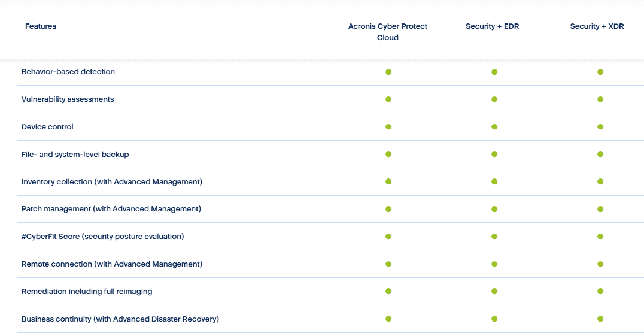This screenshot has width=644, height=333.
Task: Select the Remote connection row label
Action: click(112, 264)
